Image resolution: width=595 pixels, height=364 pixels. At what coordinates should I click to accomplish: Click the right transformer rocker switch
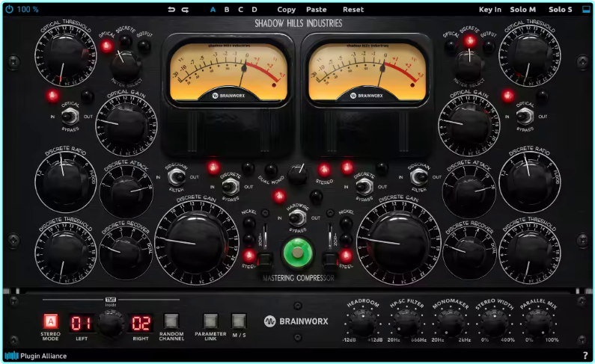click(331, 259)
